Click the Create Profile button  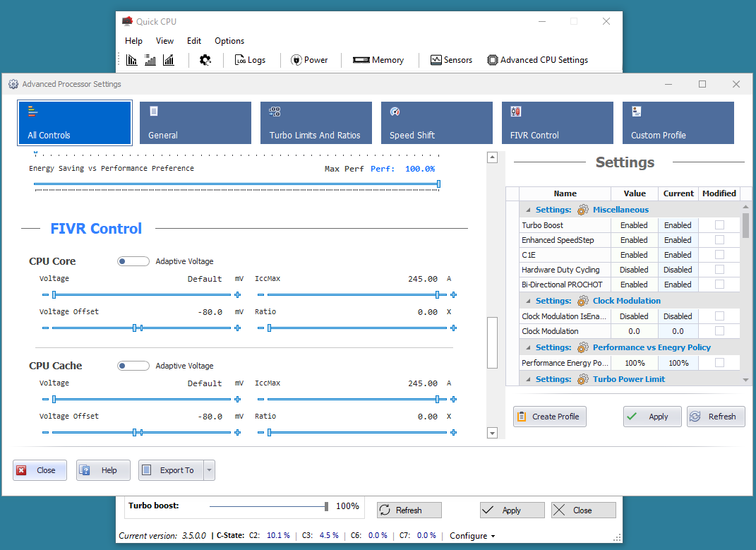point(550,417)
